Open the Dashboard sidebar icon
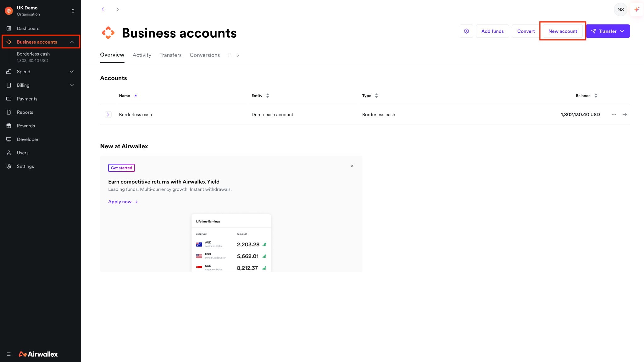The height and width of the screenshot is (362, 644). [9, 28]
